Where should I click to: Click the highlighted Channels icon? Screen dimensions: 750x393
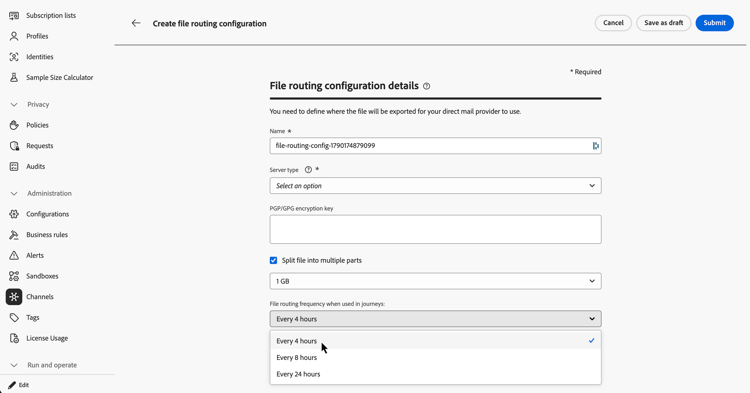coord(14,297)
